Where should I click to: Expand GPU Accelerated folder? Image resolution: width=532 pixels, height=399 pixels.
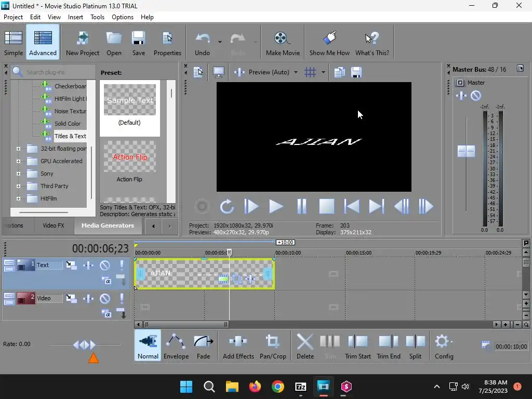[x=18, y=161]
